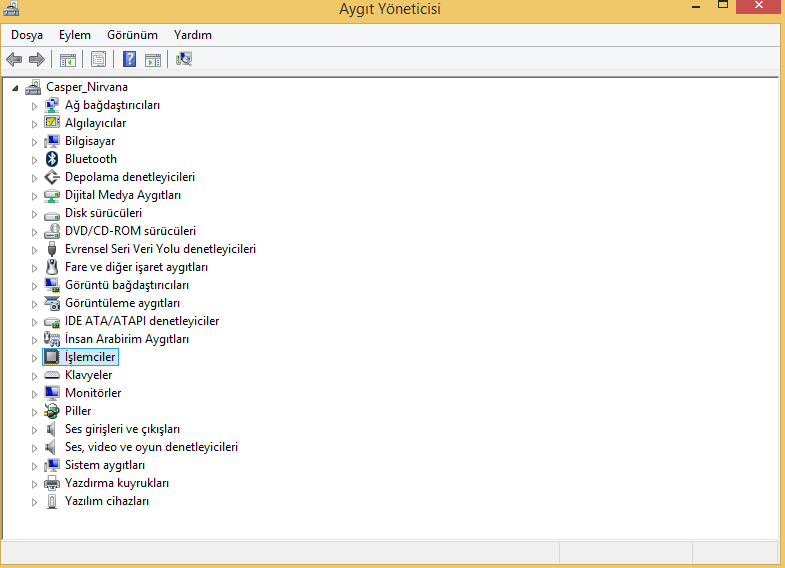Expand the Bluetooth node arrow
Viewport: 785px width, 568px height.
click(34, 160)
